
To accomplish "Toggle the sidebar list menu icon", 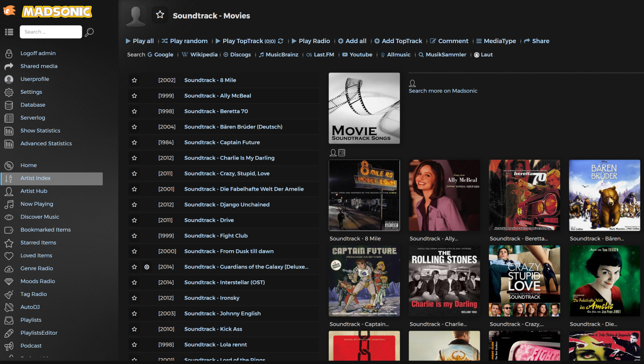I will coord(9,32).
